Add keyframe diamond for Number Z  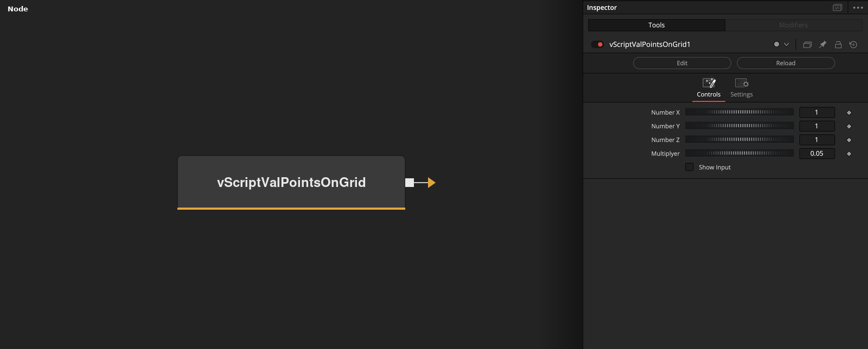tap(849, 140)
